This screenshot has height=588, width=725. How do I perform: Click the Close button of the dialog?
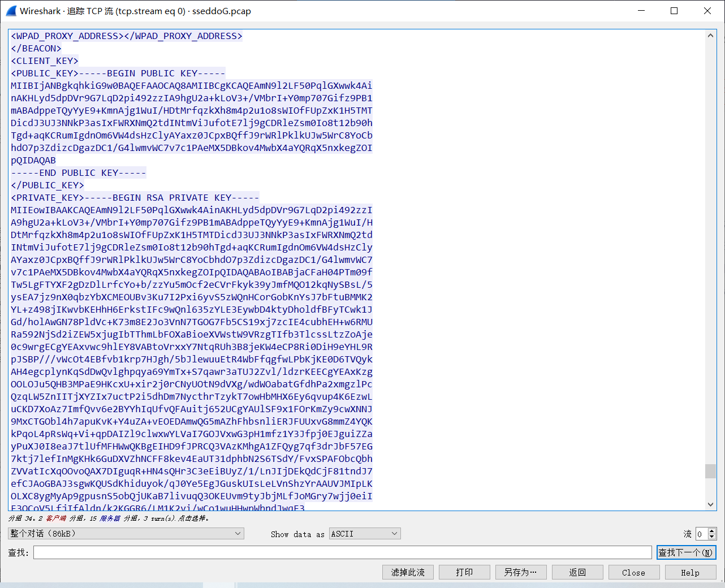click(x=633, y=572)
